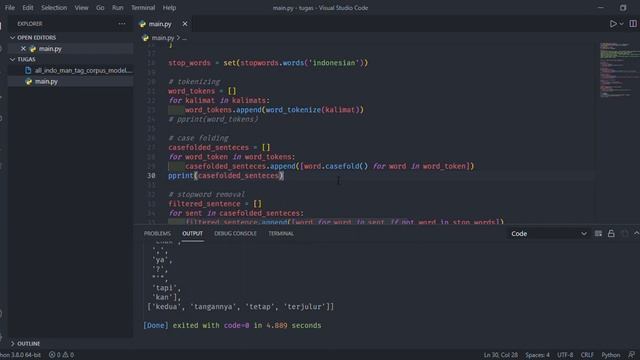Image resolution: width=640 pixels, height=360 pixels.
Task: Open the feedback icon in status bar
Action: [632, 355]
